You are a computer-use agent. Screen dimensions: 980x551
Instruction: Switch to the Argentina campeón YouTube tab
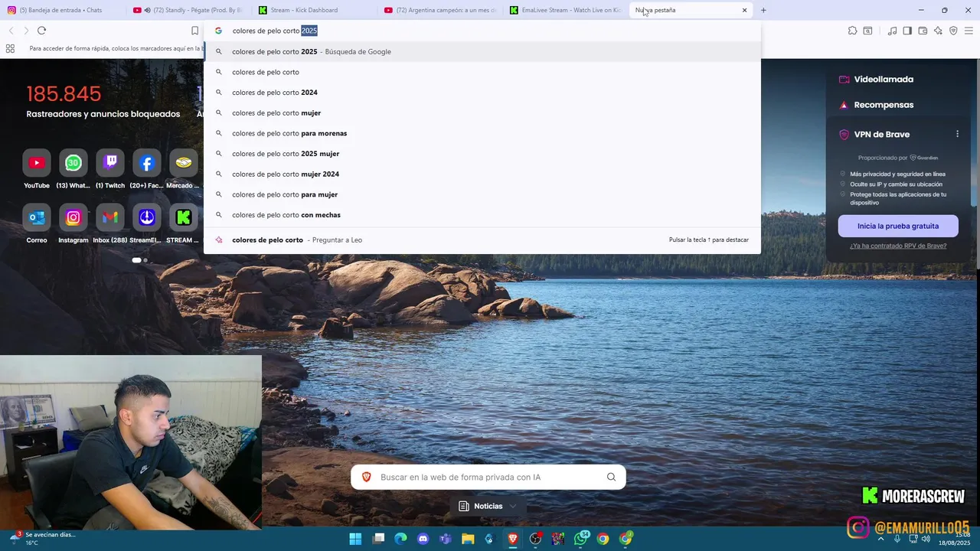(x=439, y=10)
